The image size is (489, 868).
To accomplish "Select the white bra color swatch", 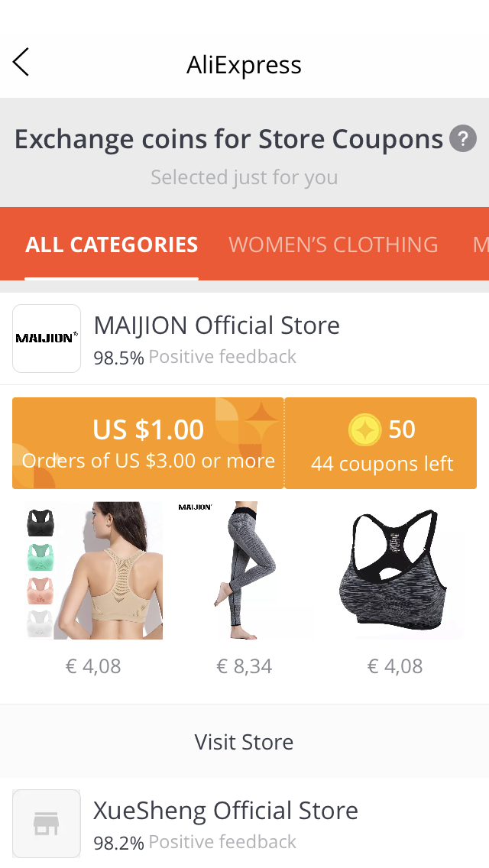I will coord(40,623).
